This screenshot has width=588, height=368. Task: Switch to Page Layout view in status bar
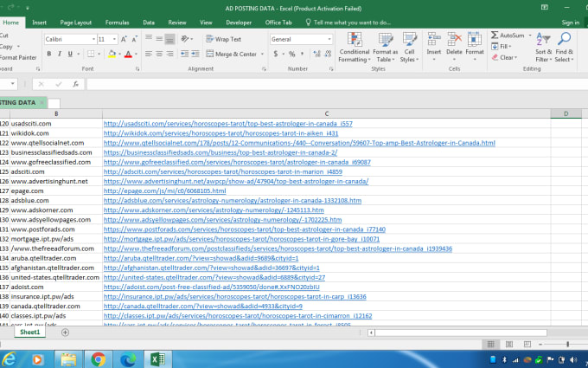[508, 344]
